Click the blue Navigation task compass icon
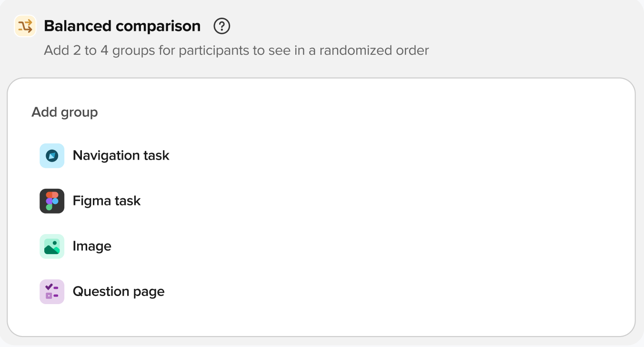Viewport: 644px width, 347px height. pos(52,156)
